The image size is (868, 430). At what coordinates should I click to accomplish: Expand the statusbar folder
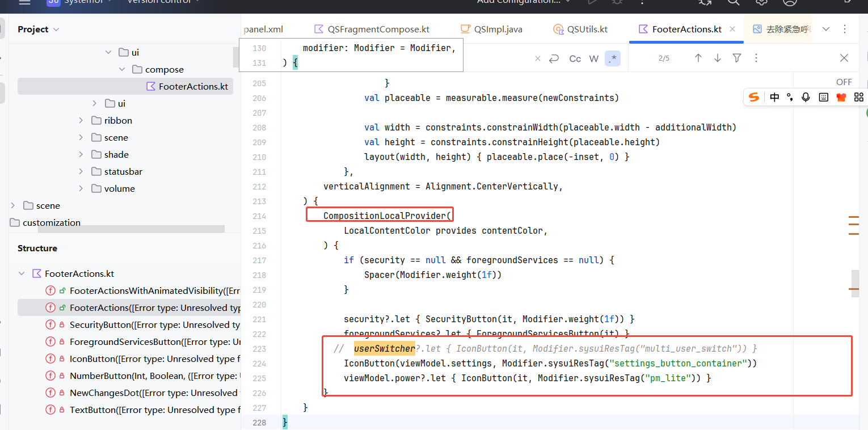pos(81,171)
